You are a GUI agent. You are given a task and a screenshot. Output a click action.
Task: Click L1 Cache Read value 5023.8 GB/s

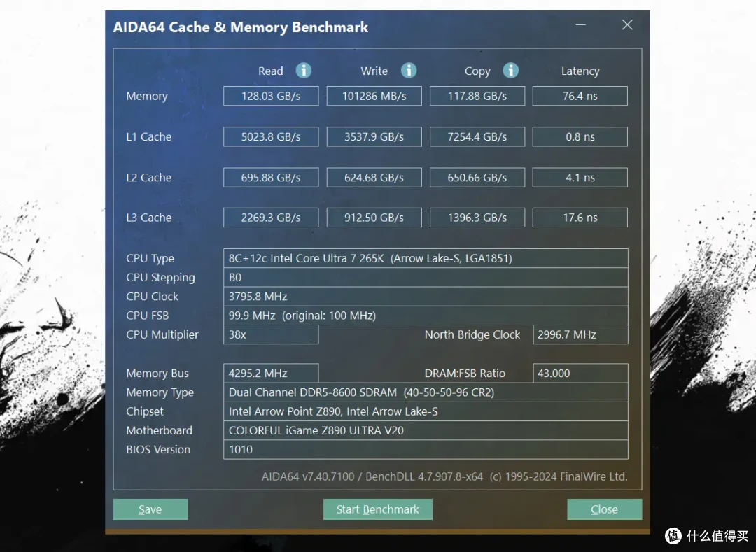[271, 137]
